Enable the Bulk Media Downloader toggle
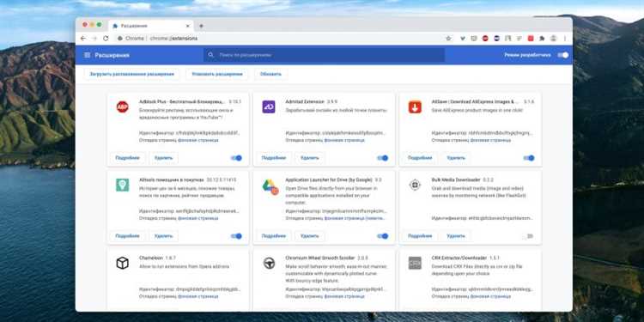The height and width of the screenshot is (322, 644). coord(529,236)
